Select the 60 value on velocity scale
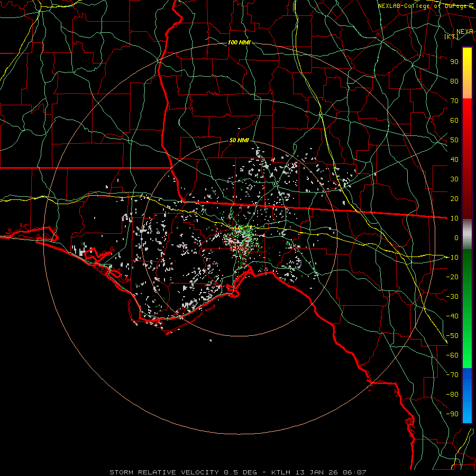 point(454,120)
